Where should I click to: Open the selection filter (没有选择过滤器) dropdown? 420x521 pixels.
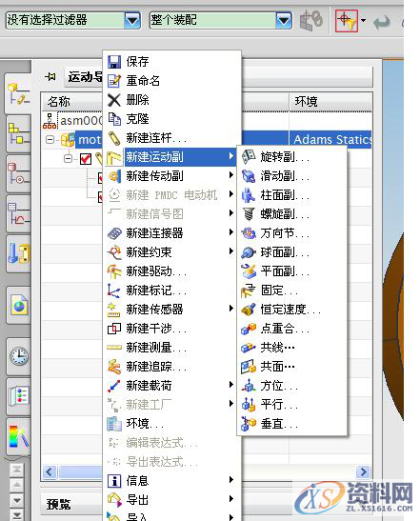click(132, 21)
